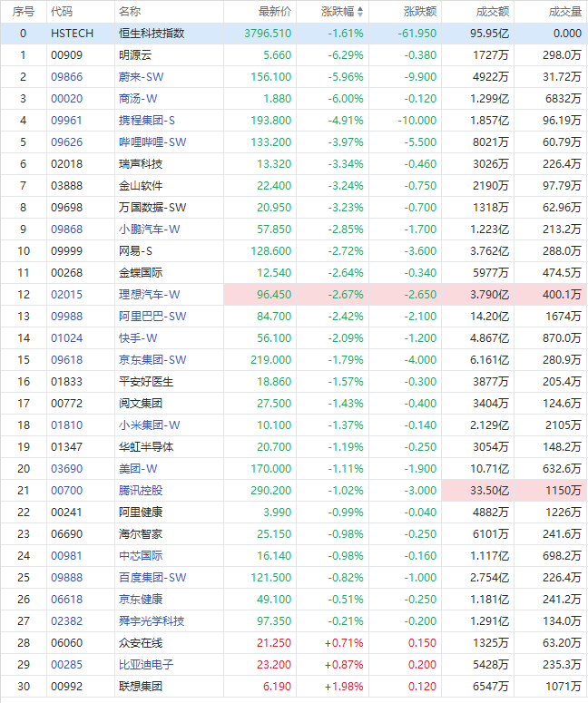The height and width of the screenshot is (703, 588).
Task: Select the 万国数据-SW row name
Action: click(152, 207)
